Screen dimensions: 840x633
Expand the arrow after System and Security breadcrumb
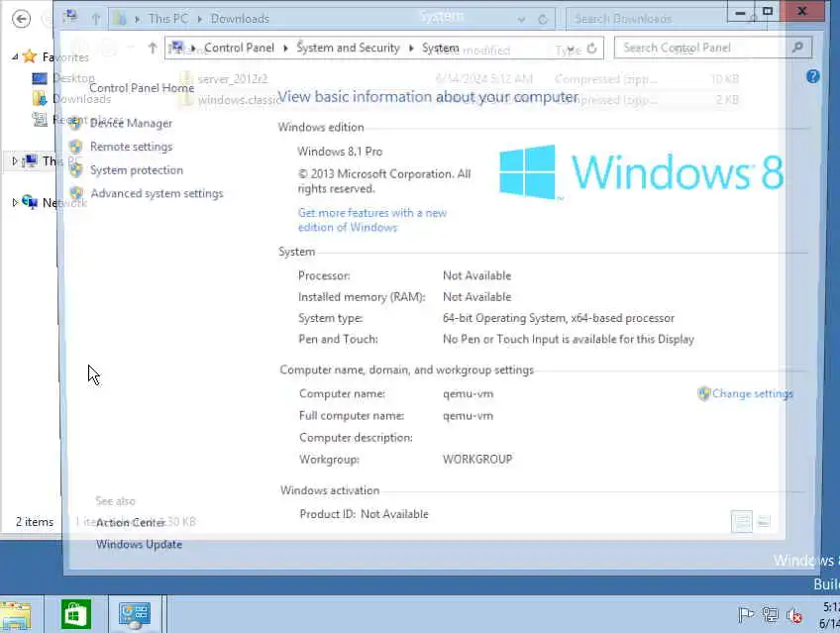tap(411, 49)
